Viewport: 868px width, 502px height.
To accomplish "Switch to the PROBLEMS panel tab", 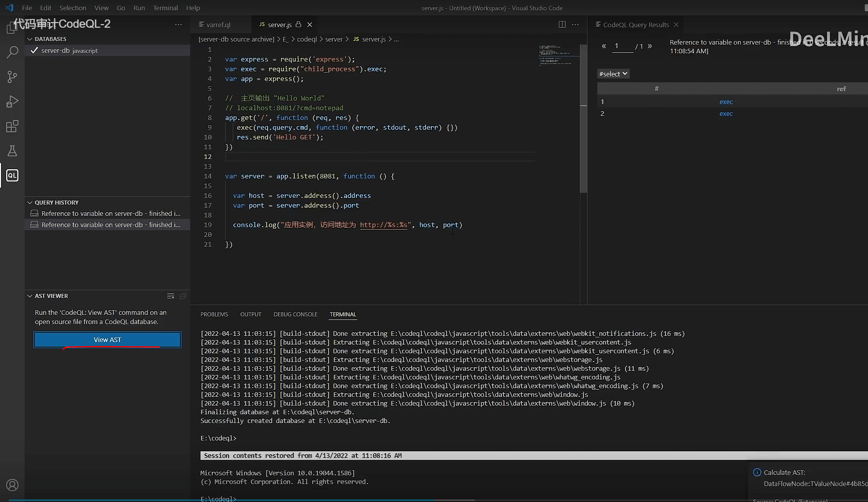I will [214, 314].
